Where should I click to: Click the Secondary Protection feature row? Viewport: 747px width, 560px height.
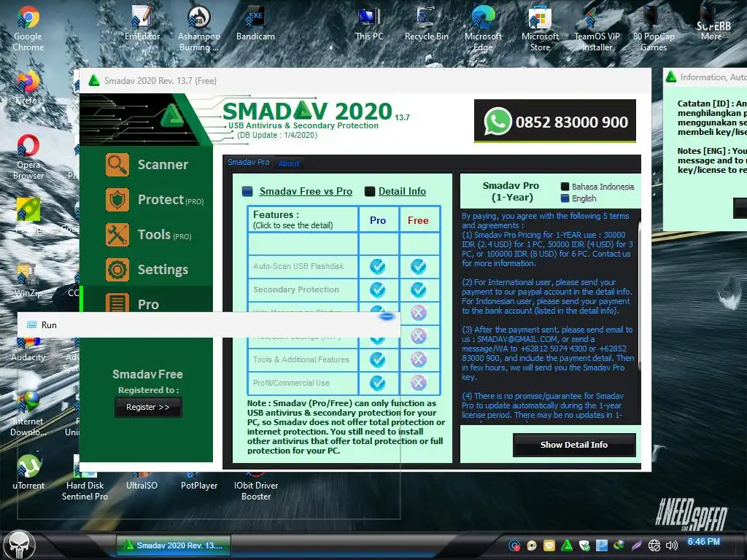coord(303,289)
